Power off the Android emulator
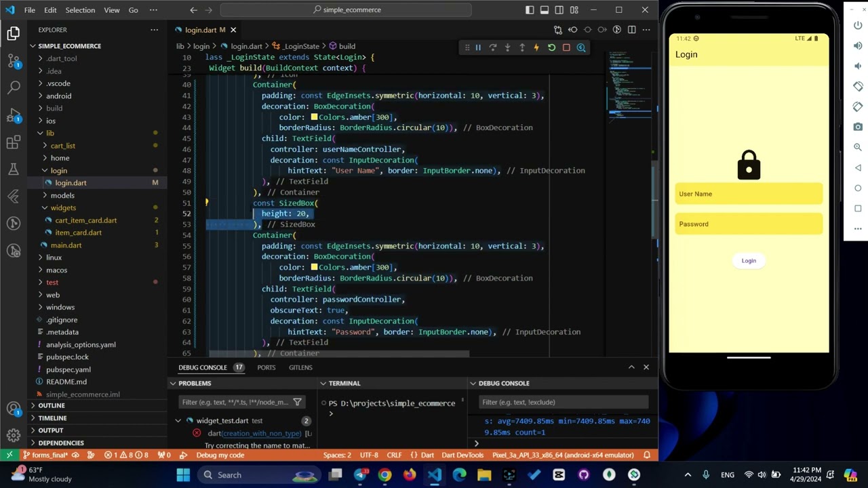The image size is (868, 488). coord(858,26)
